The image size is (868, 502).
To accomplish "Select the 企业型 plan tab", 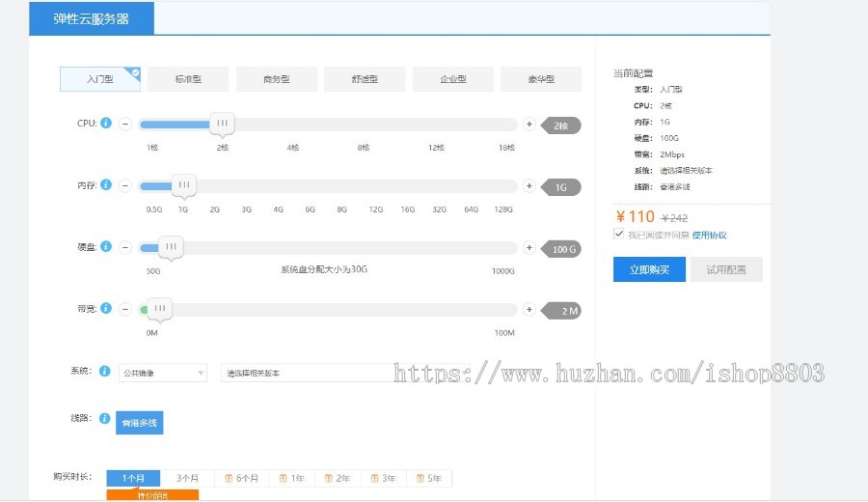I will pos(453,79).
